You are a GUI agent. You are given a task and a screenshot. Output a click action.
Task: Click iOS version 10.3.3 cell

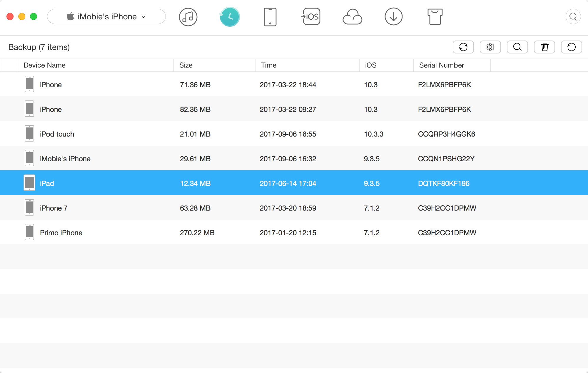coord(374,134)
